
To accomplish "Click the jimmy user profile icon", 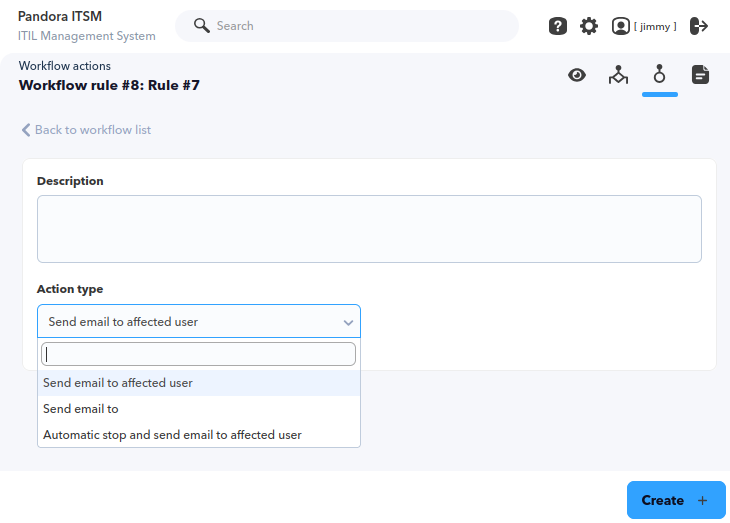I will 621,26.
